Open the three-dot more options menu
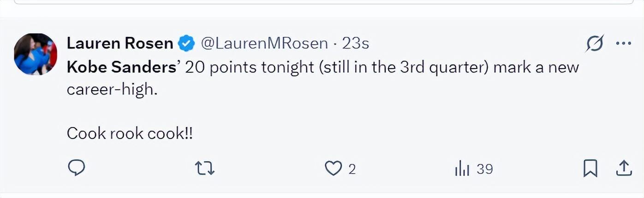The image size is (644, 198). tap(623, 44)
